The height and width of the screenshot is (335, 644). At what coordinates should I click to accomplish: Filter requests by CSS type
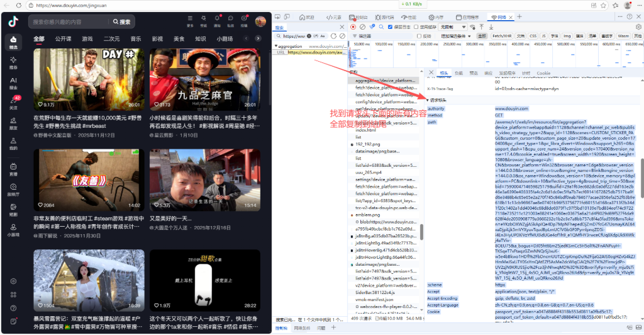click(x=533, y=36)
